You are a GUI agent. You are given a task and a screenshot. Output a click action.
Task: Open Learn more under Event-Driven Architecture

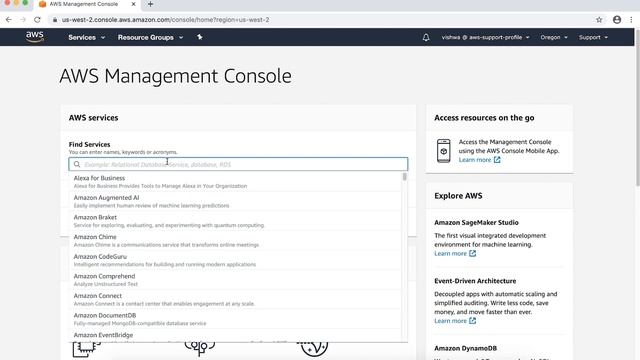450,321
